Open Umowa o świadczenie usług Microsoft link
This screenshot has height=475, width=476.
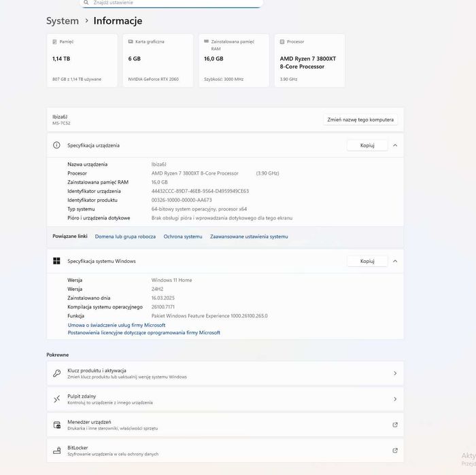pos(116,325)
